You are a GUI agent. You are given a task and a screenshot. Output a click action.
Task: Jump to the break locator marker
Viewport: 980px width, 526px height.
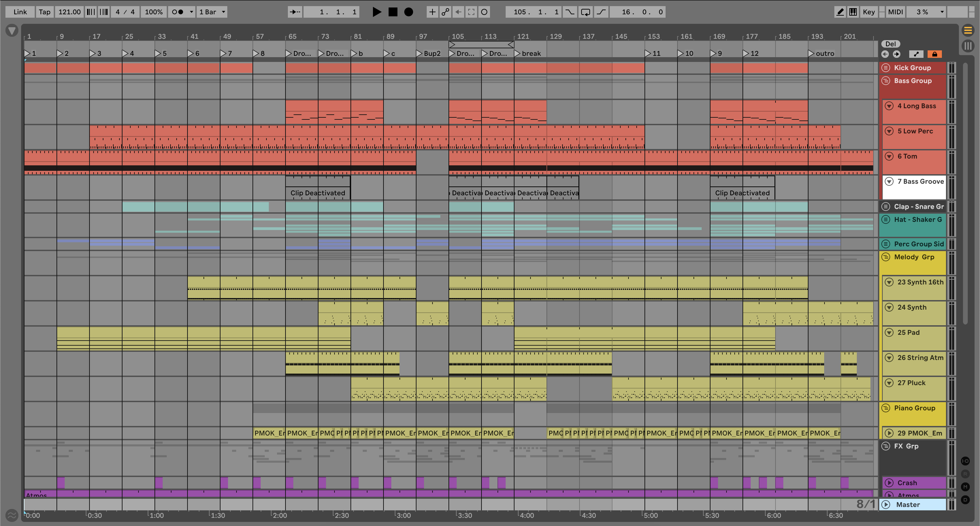(517, 54)
